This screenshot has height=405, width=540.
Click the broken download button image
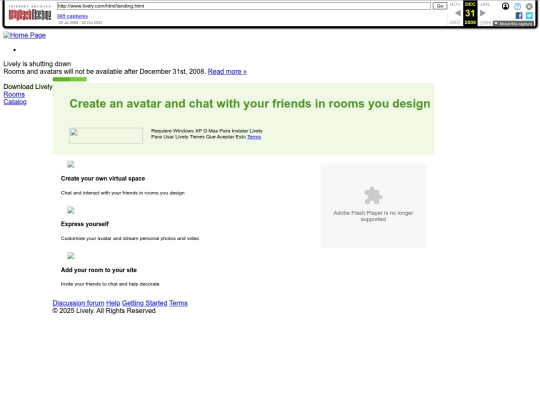pyautogui.click(x=106, y=136)
